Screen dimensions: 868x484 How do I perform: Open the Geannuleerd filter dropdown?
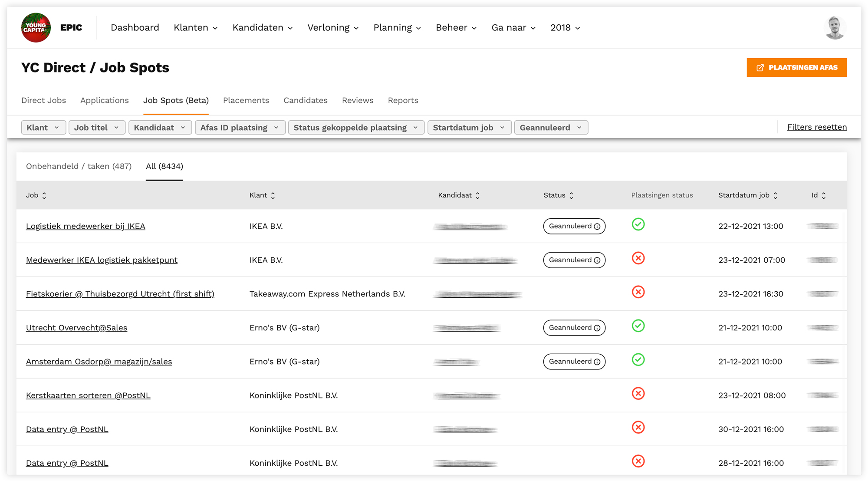click(x=551, y=128)
